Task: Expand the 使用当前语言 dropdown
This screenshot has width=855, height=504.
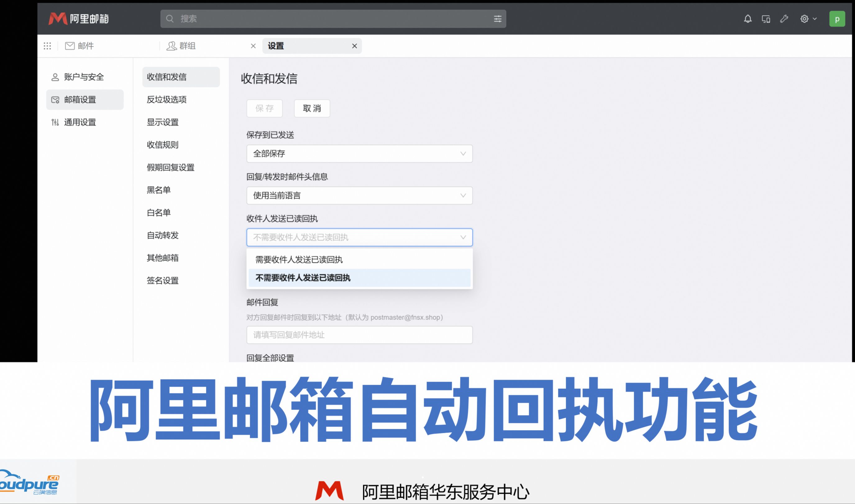Action: [x=359, y=195]
